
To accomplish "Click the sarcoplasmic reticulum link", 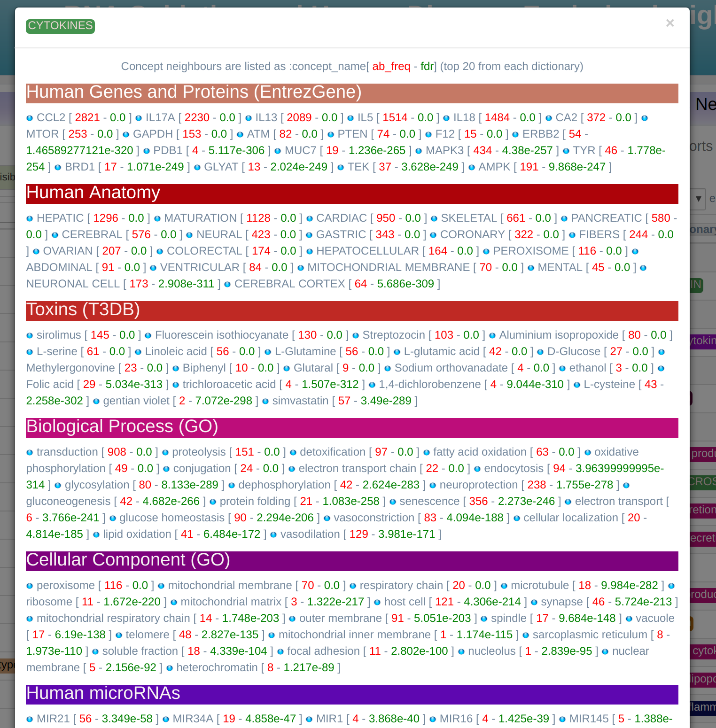I will pos(590,635).
